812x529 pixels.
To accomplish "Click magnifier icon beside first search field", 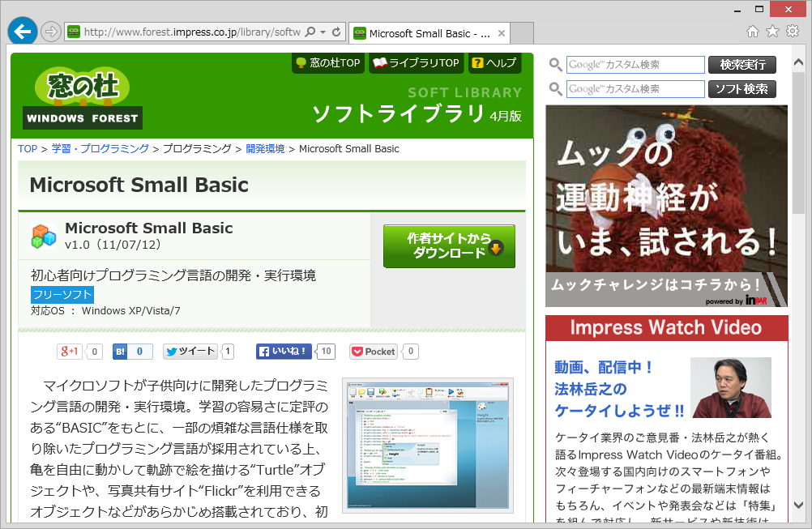I will pyautogui.click(x=556, y=65).
